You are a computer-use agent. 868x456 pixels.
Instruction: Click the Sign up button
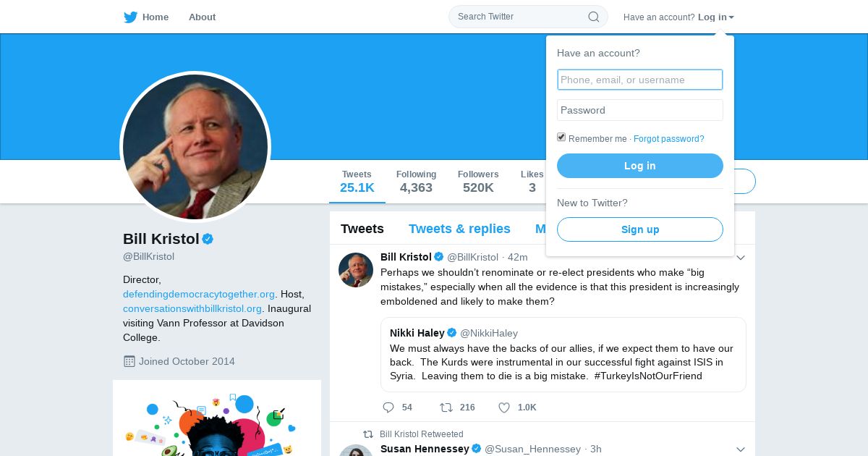coord(640,229)
